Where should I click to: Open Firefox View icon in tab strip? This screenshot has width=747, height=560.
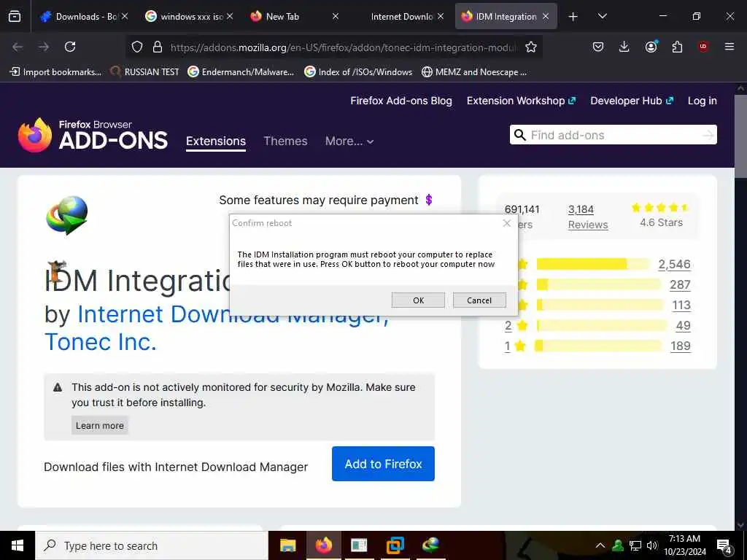click(x=15, y=17)
